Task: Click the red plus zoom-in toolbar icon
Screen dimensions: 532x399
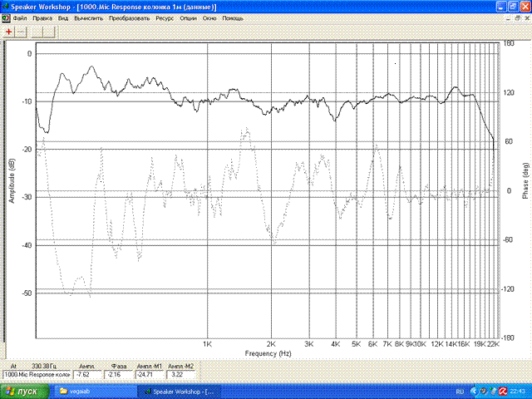Action: click(8, 32)
